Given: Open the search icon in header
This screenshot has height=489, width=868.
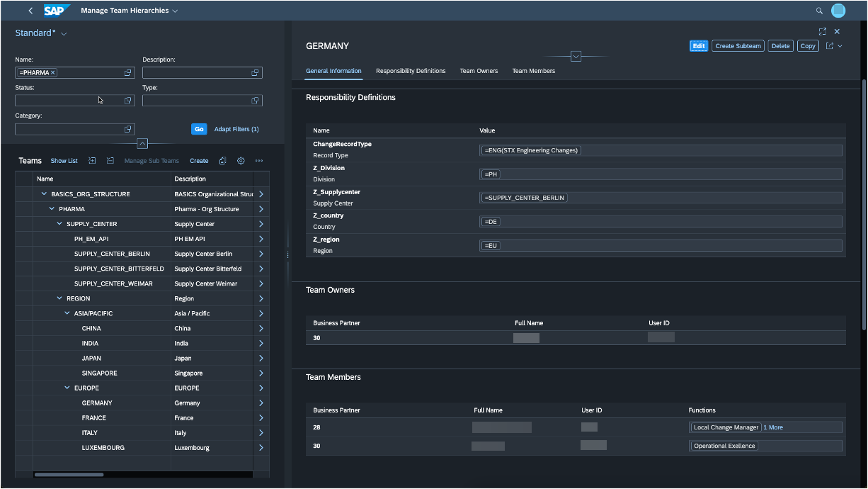Looking at the screenshot, I should [x=819, y=11].
